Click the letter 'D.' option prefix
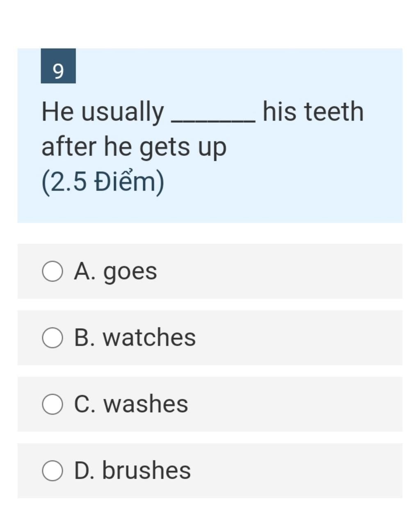The height and width of the screenshot is (525, 420). pos(84,470)
